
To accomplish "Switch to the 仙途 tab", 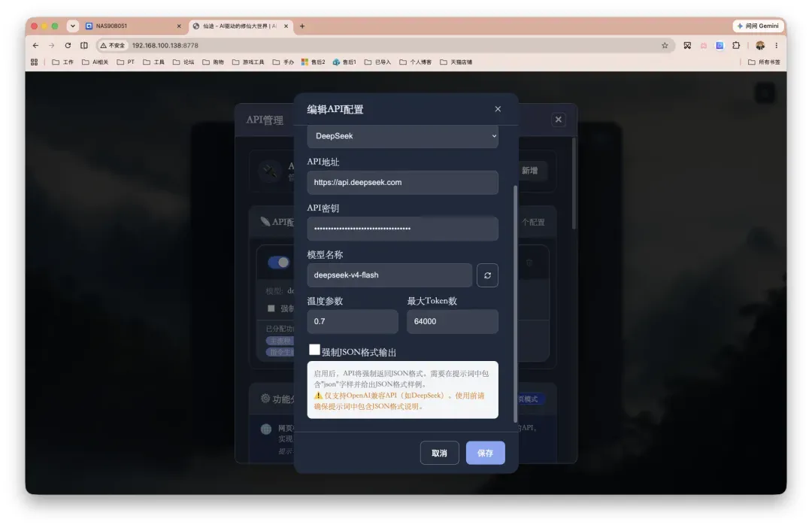I will coord(241,26).
